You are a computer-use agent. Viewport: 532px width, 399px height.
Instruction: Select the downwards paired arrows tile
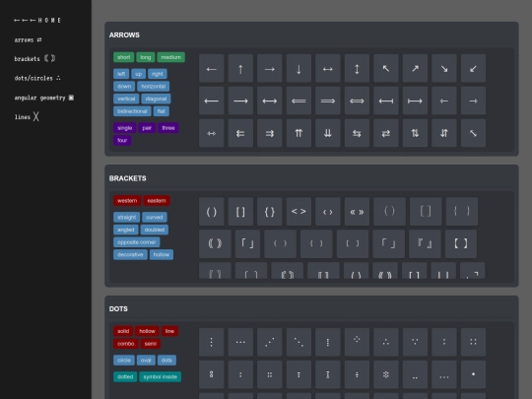(x=328, y=133)
